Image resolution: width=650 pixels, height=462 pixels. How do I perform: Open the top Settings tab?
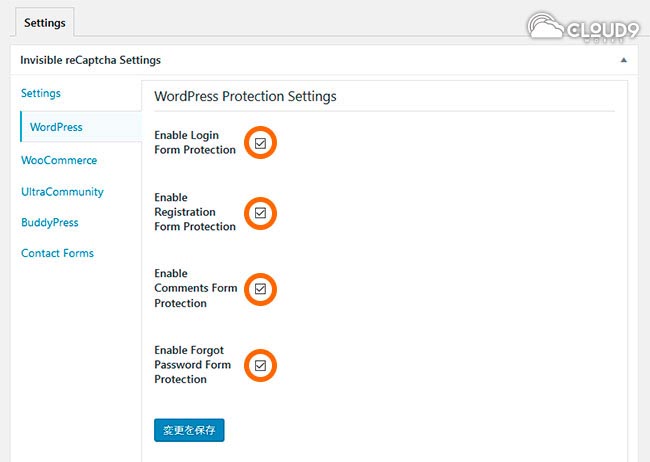pos(44,22)
